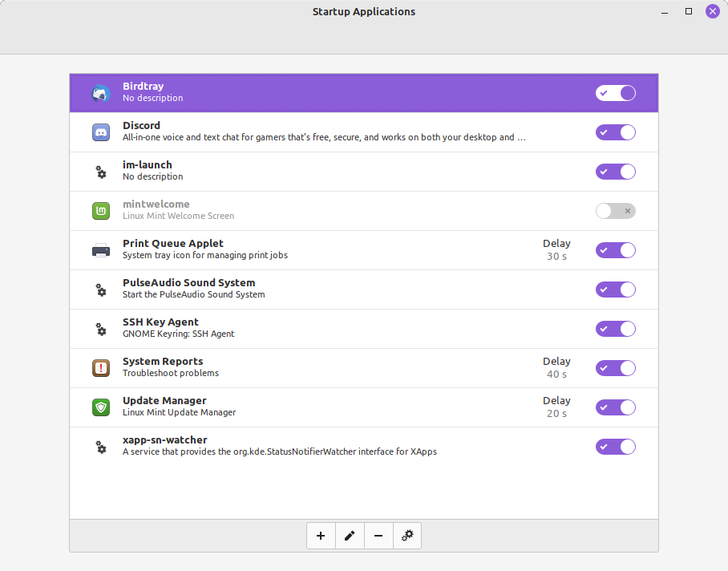Turn off Discord autostart switch
Screen dimensions: 728x571
click(616, 132)
